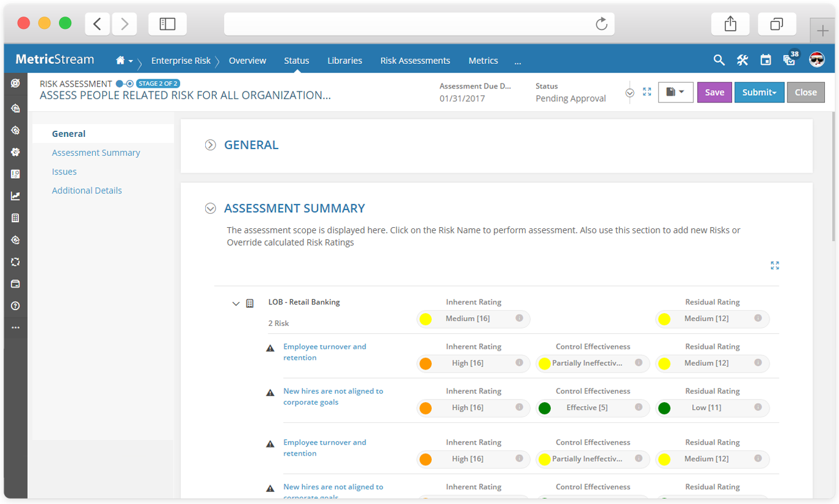Open the Risk Assessments tab
Image resolution: width=839 pixels, height=504 pixels.
click(x=415, y=60)
